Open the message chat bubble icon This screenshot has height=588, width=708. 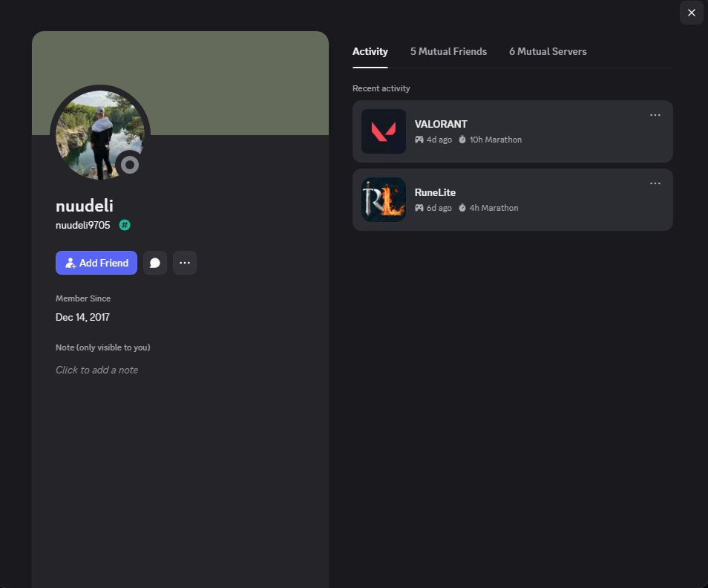click(155, 263)
